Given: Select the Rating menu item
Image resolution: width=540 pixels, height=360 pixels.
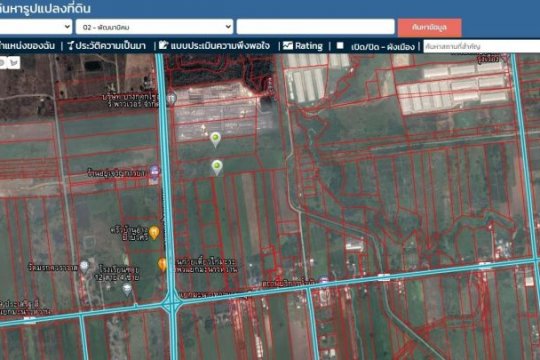Looking at the screenshot, I should click(309, 46).
